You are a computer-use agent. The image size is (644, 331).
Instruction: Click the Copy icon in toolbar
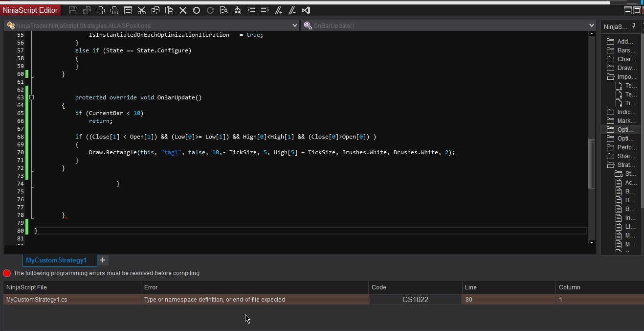155,10
